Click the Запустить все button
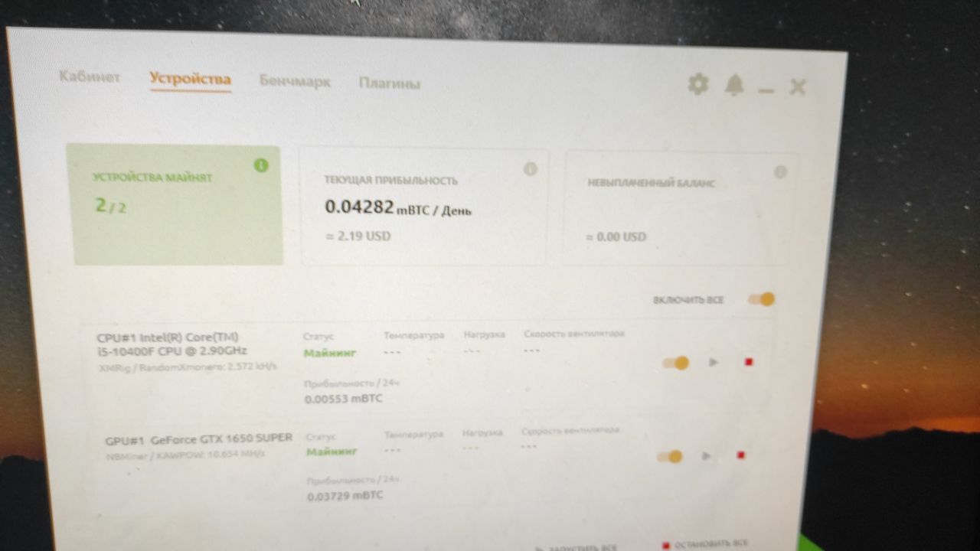 576,548
